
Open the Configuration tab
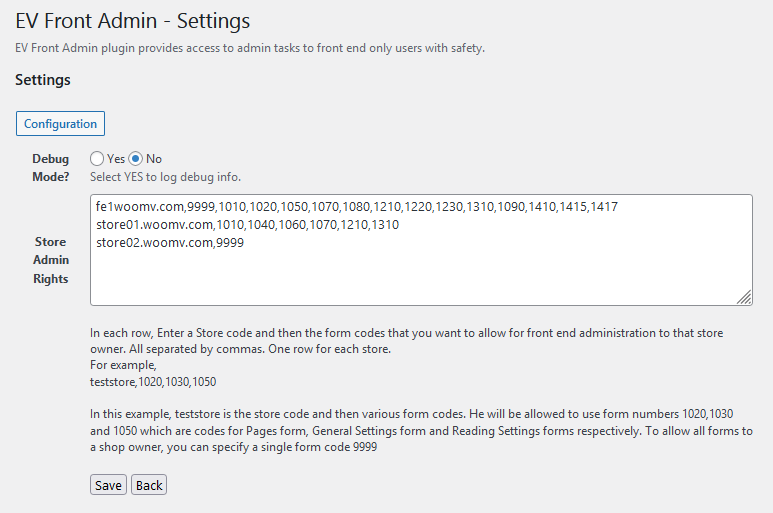pyautogui.click(x=60, y=124)
